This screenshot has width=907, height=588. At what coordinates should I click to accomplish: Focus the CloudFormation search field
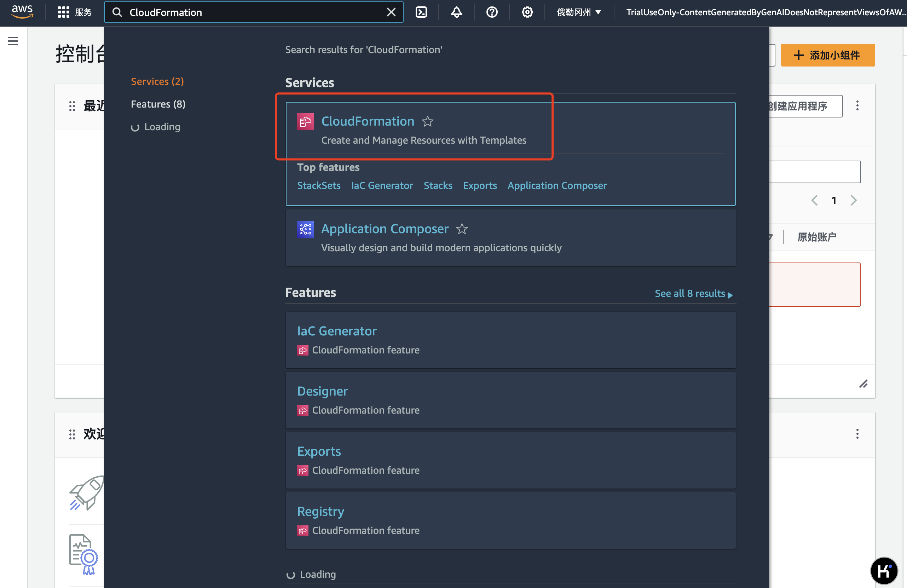pos(253,12)
